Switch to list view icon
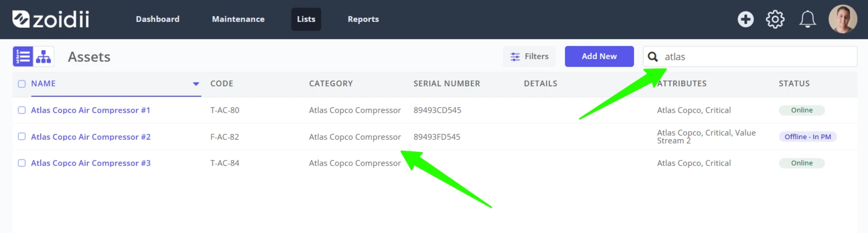The image size is (868, 233). [x=23, y=57]
